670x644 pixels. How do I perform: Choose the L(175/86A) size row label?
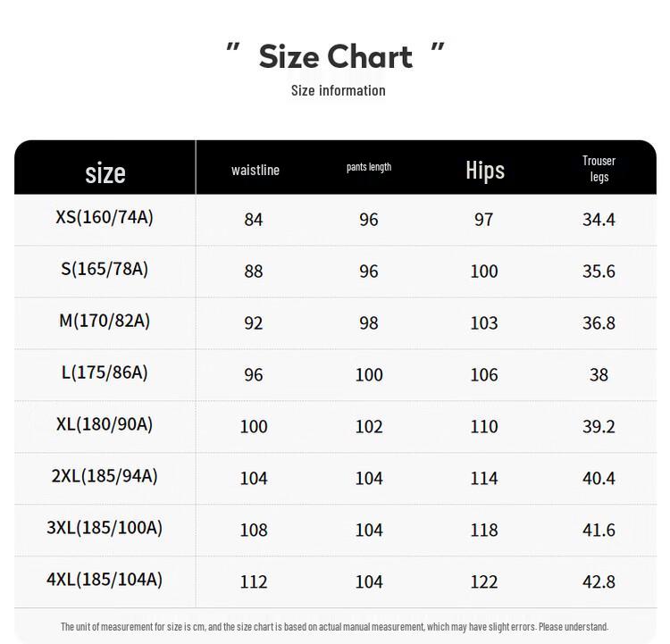pyautogui.click(x=105, y=372)
